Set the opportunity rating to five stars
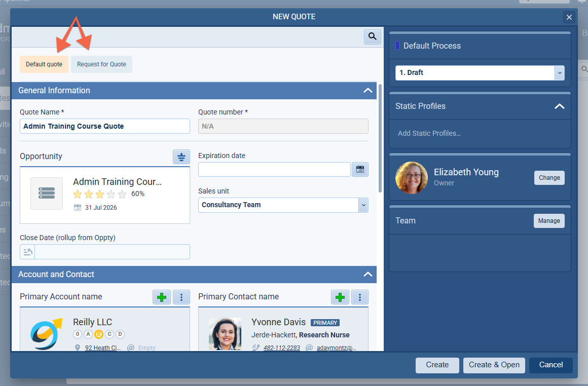 click(x=121, y=194)
